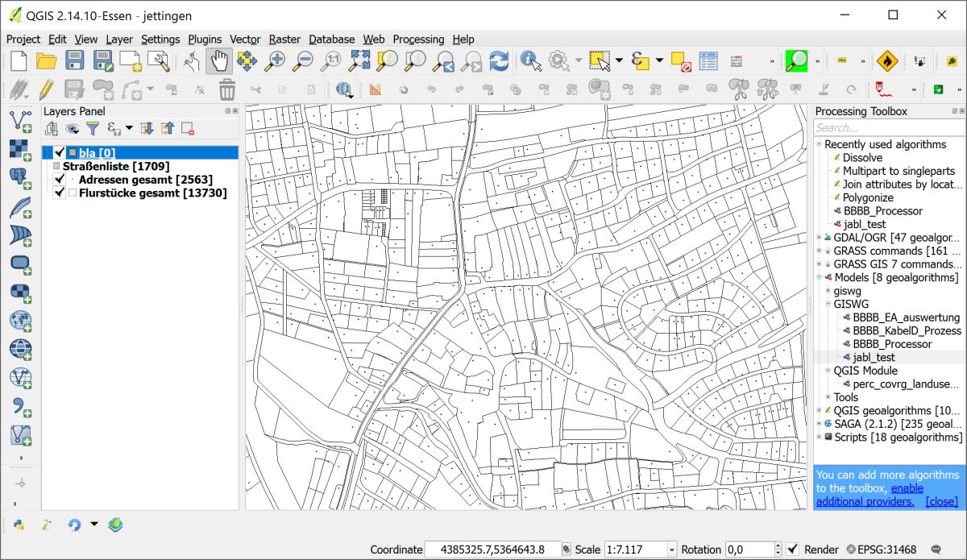967x560 pixels.
Task: Click the Refresh map canvas icon
Action: point(500,60)
